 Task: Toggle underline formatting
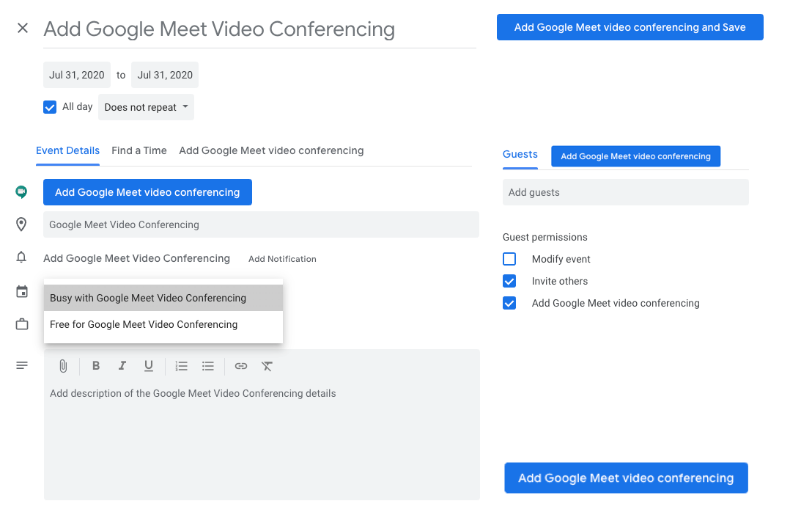pos(149,366)
